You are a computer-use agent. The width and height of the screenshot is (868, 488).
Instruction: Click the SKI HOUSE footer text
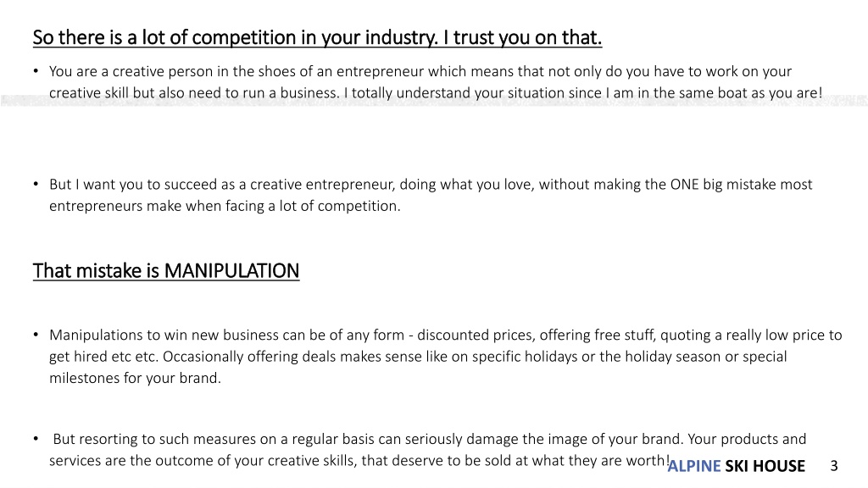pyautogui.click(x=765, y=466)
